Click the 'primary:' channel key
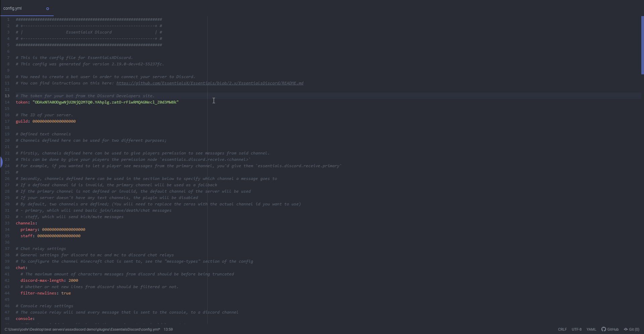Viewport: 644px width, 334px height. pos(30,229)
